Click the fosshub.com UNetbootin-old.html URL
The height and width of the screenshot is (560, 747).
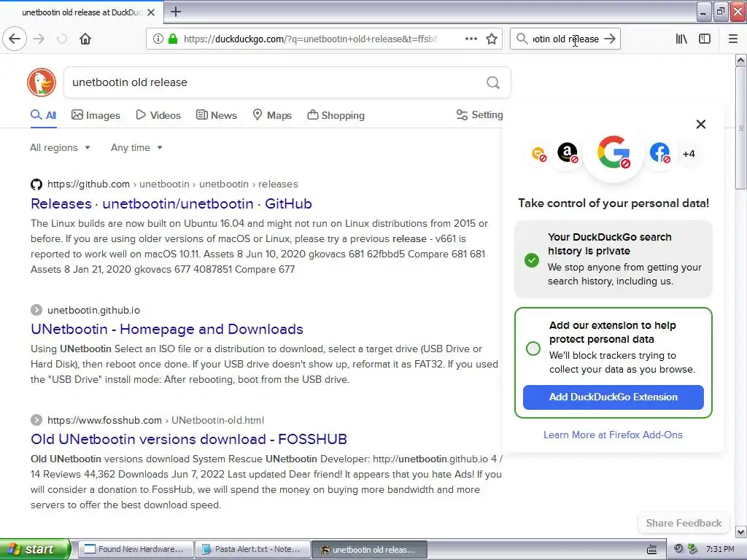click(x=155, y=420)
